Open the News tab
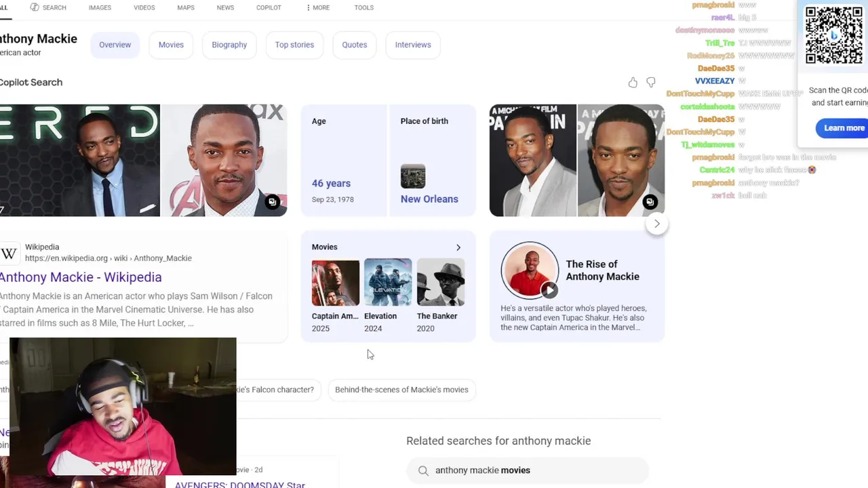 point(225,7)
